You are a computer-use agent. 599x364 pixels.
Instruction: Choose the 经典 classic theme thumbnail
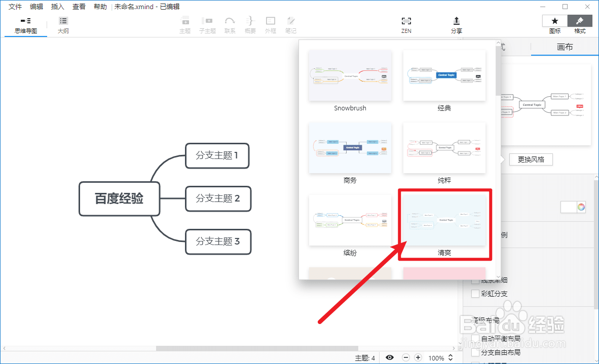[444, 75]
